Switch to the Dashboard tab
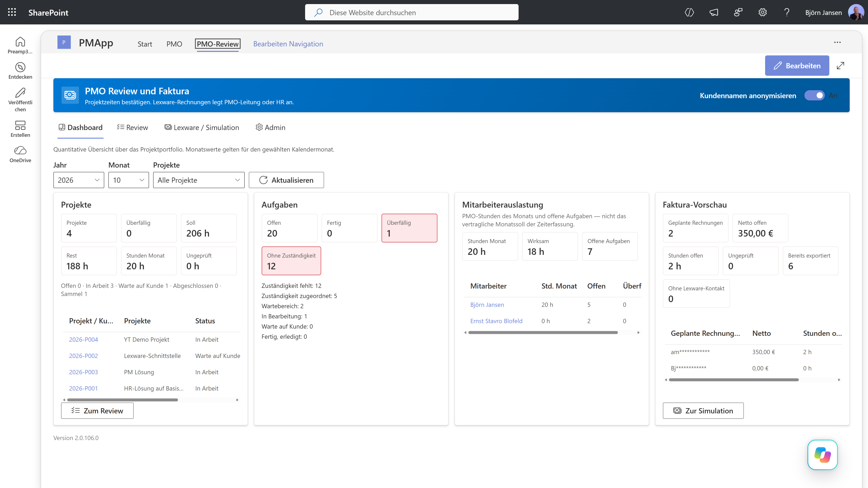Image resolution: width=868 pixels, height=488 pixels. coord(81,127)
